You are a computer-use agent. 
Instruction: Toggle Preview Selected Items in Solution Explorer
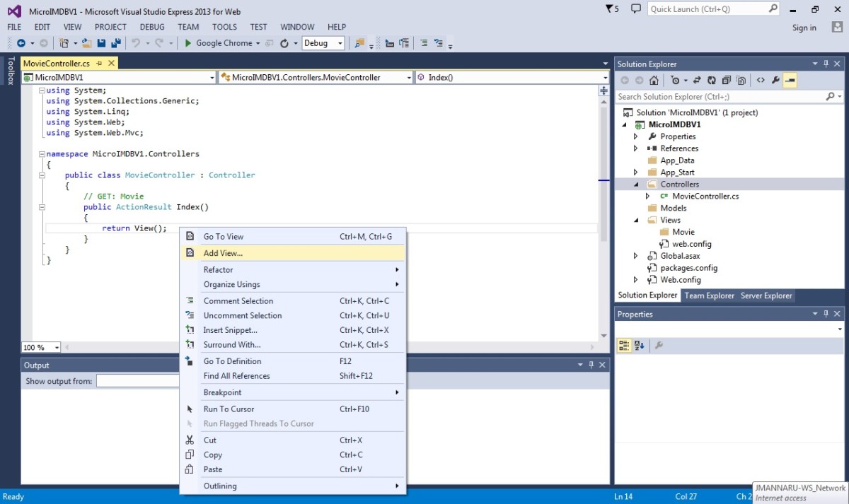tap(741, 80)
